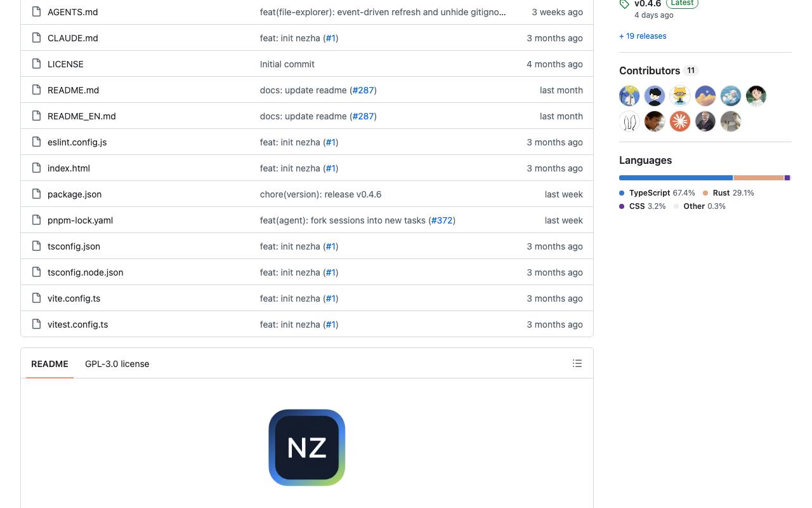Click the file icon beside AGENTS.md
The height and width of the screenshot is (508, 812).
tap(36, 12)
